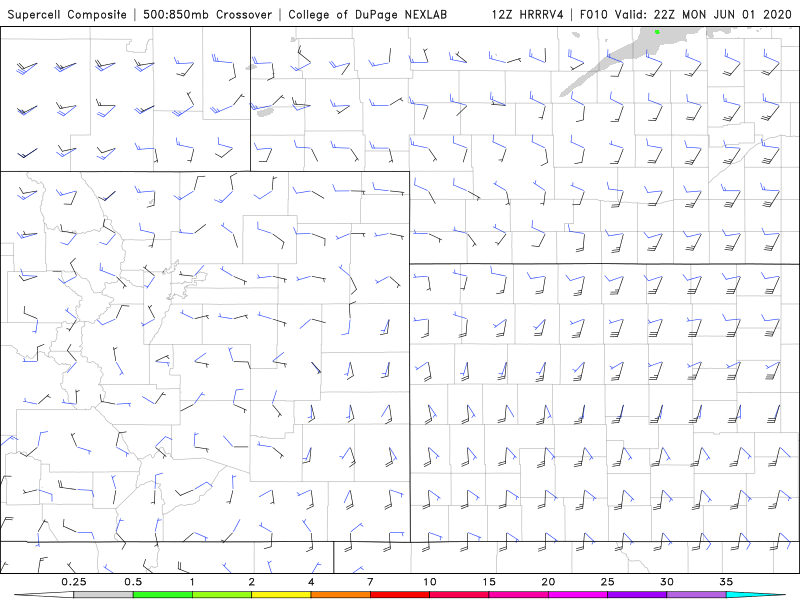The height and width of the screenshot is (600, 800).
Task: Select the gray 0.25–0.5 color bar segment
Action: coord(103,595)
